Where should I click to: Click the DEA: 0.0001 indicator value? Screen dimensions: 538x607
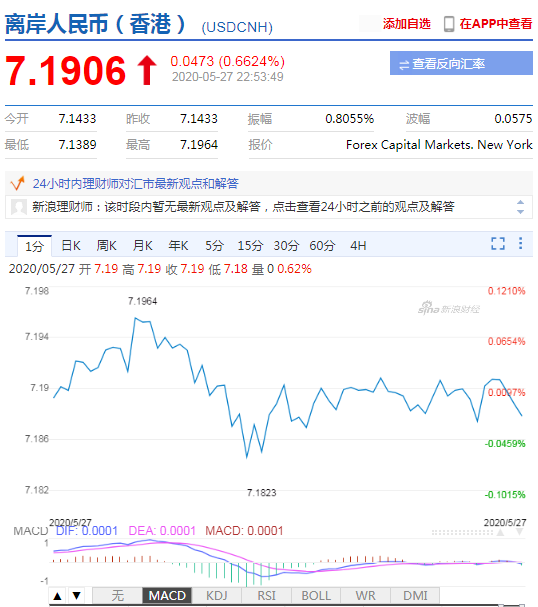click(162, 531)
